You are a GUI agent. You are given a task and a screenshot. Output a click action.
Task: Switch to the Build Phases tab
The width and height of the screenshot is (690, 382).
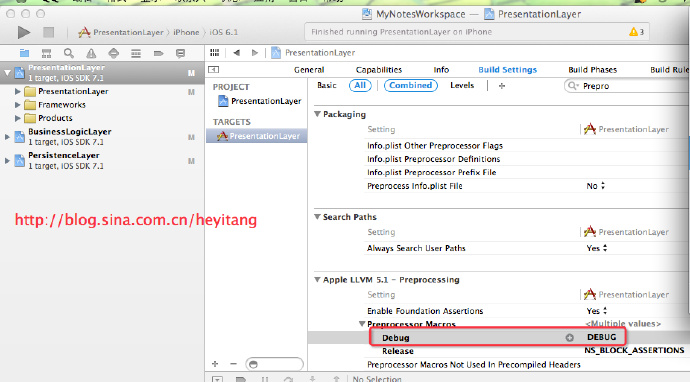pos(592,70)
